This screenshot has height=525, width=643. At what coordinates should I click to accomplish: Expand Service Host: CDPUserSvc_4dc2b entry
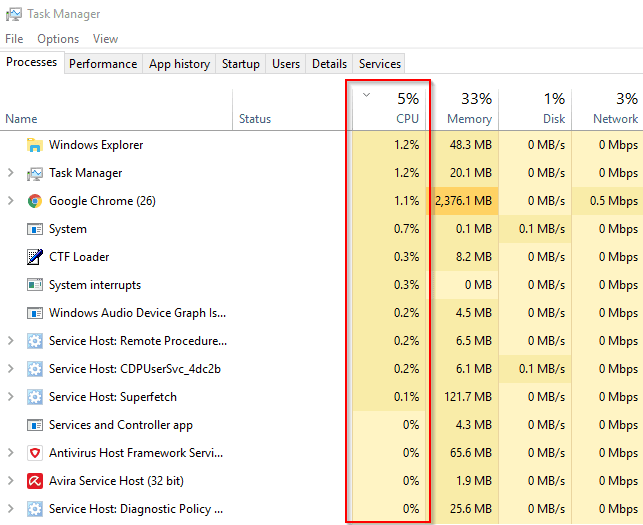point(11,369)
